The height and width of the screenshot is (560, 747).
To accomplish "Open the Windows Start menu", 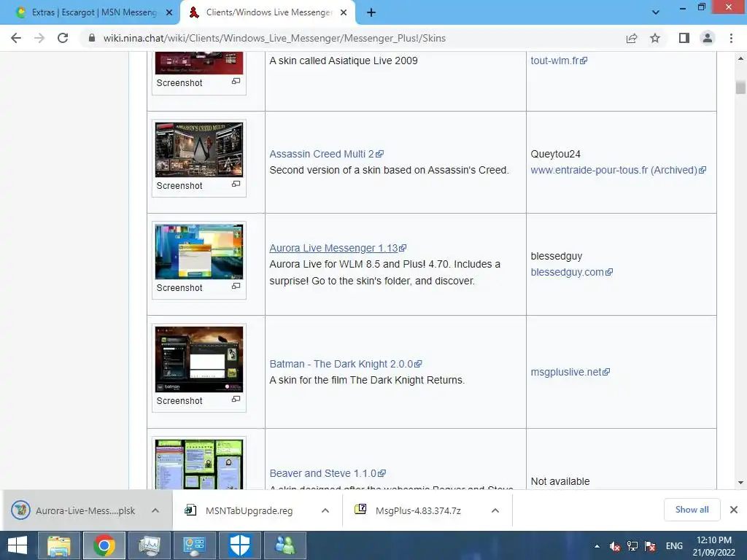I will [18, 545].
